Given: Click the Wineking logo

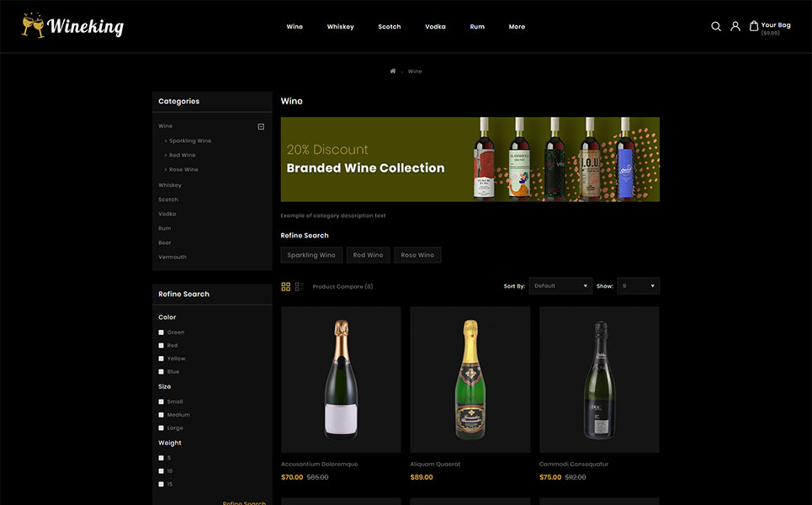Looking at the screenshot, I should click(x=72, y=25).
